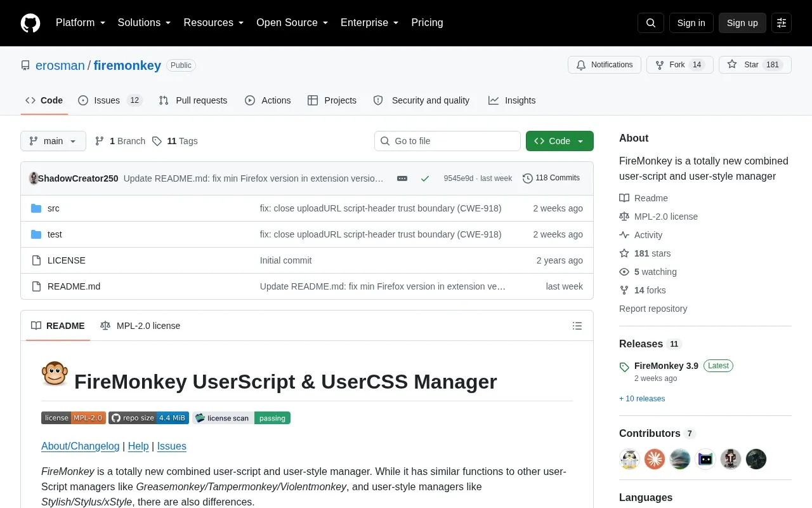
Task: Open the About/Changelog link
Action: click(x=80, y=446)
